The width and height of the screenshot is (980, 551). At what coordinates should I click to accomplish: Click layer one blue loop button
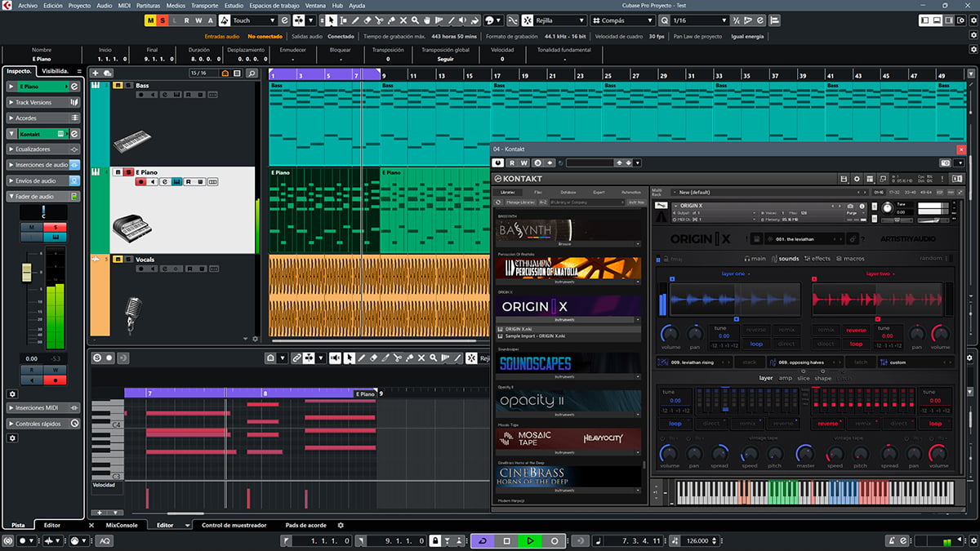click(x=756, y=344)
